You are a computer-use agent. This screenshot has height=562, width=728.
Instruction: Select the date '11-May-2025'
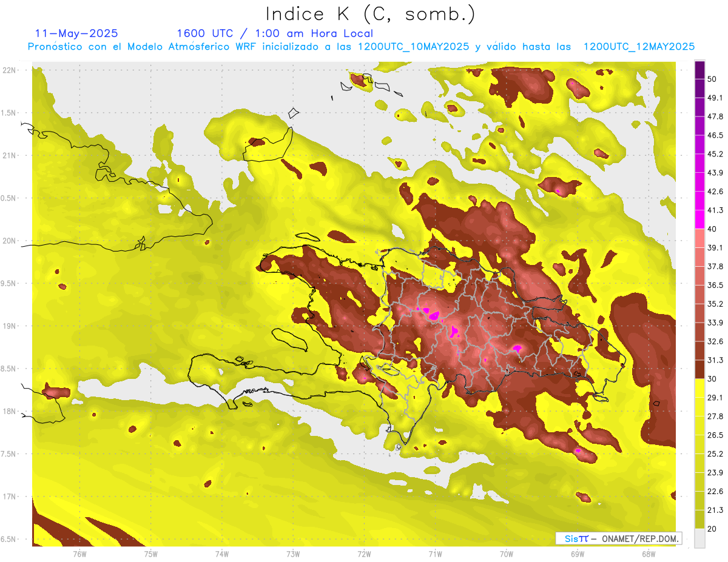click(x=76, y=33)
